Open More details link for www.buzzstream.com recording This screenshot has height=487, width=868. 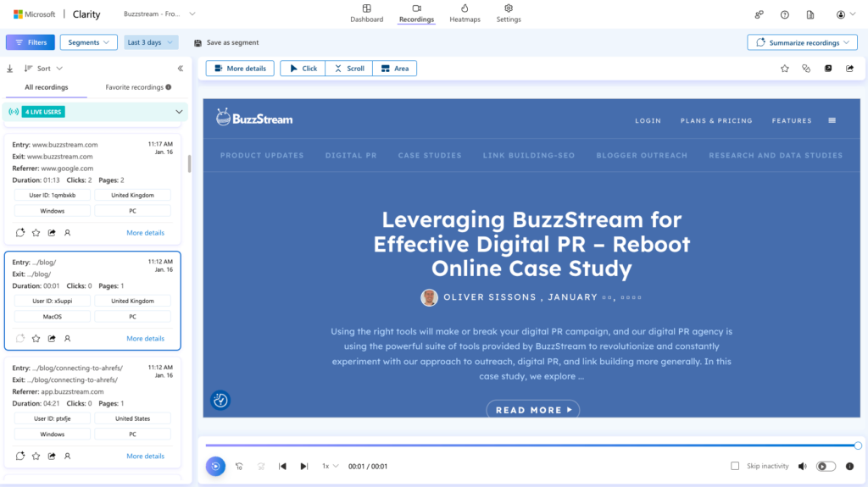145,233
